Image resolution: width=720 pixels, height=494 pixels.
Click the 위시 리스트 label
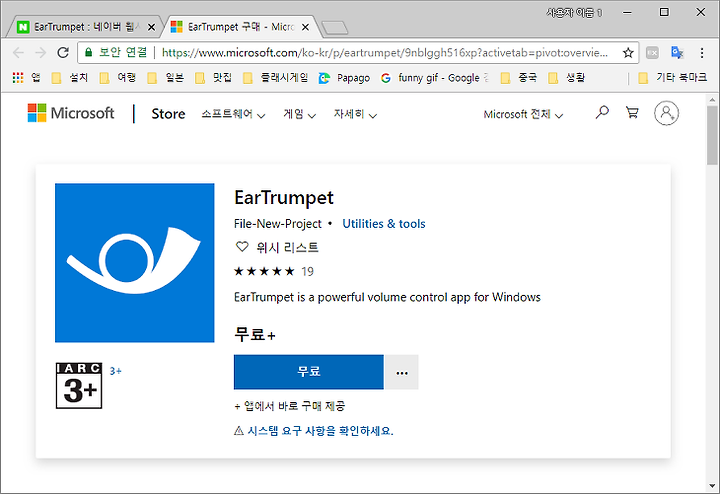[x=287, y=247]
